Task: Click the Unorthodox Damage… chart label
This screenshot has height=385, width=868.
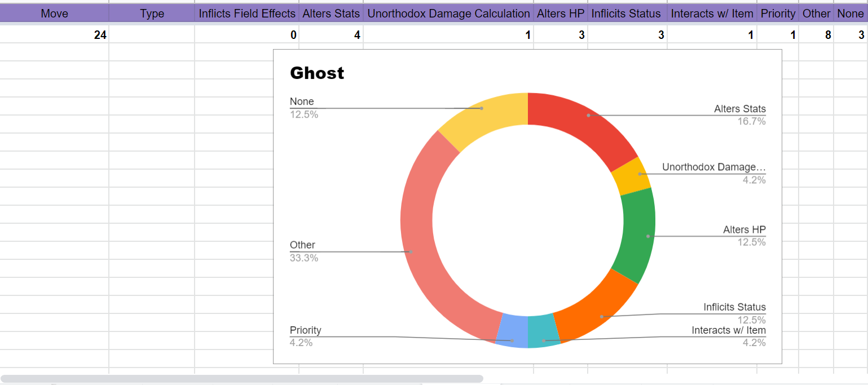Action: [714, 167]
